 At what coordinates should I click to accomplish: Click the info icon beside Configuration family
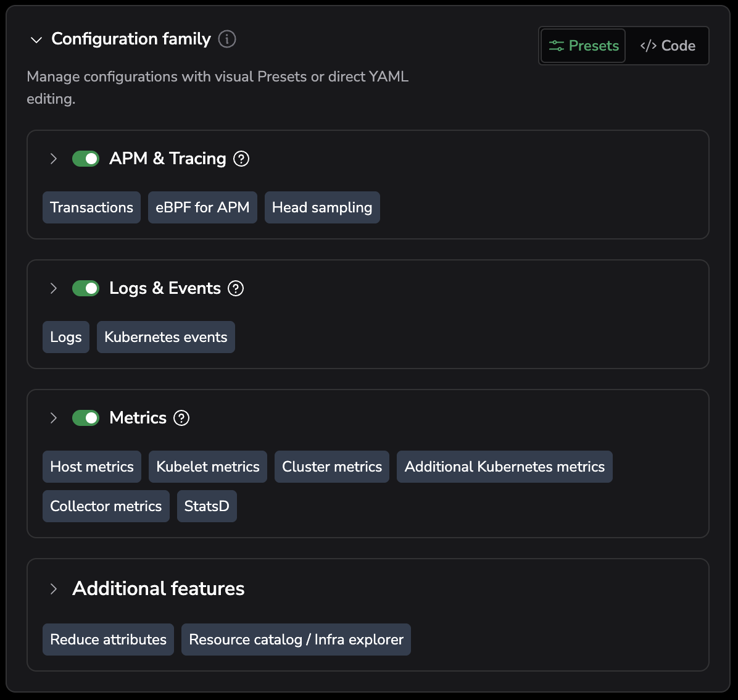click(227, 39)
